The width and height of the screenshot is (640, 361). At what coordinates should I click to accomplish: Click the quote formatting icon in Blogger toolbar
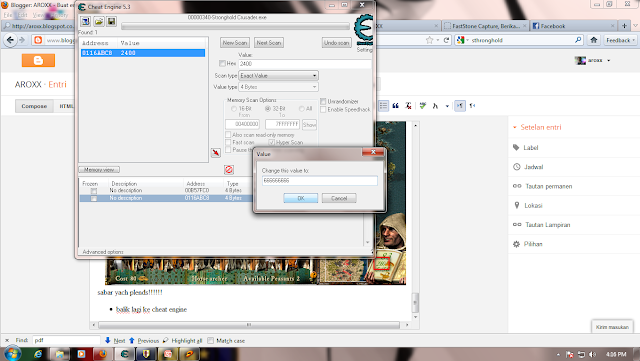point(395,106)
